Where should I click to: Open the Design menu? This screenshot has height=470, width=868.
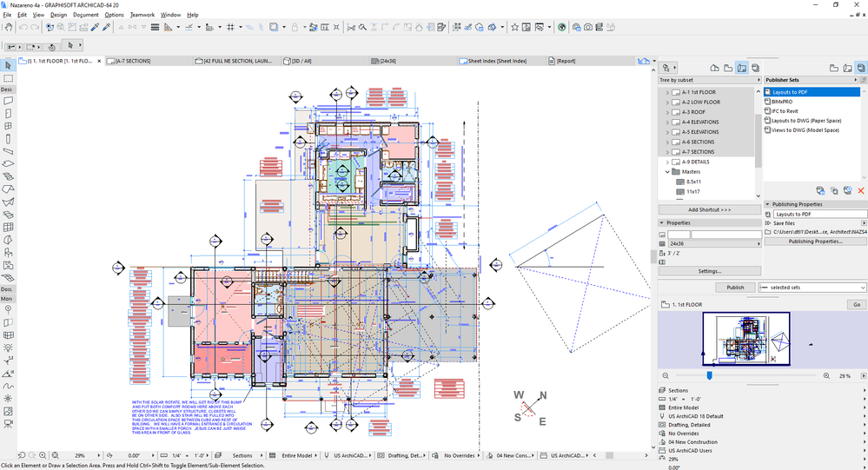59,15
